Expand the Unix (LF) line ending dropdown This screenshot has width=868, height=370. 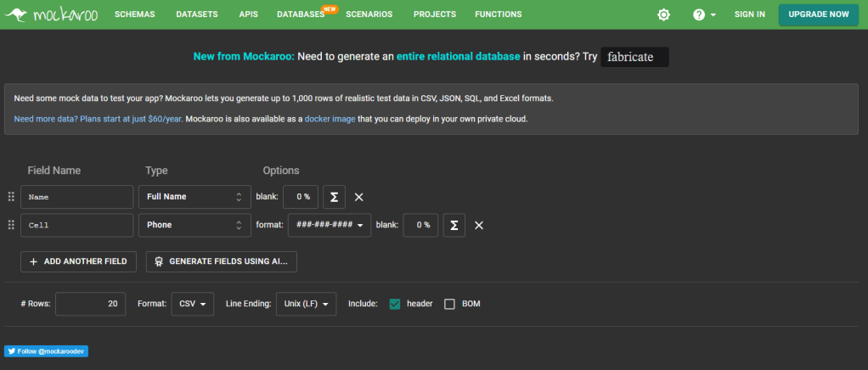pos(306,304)
